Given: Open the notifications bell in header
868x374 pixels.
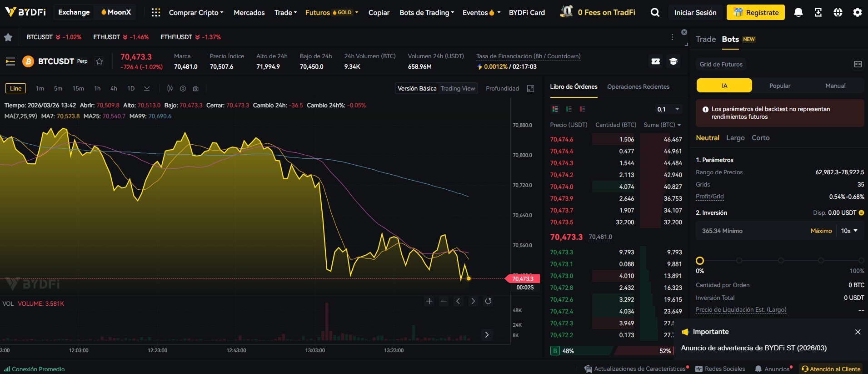Looking at the screenshot, I should 798,13.
